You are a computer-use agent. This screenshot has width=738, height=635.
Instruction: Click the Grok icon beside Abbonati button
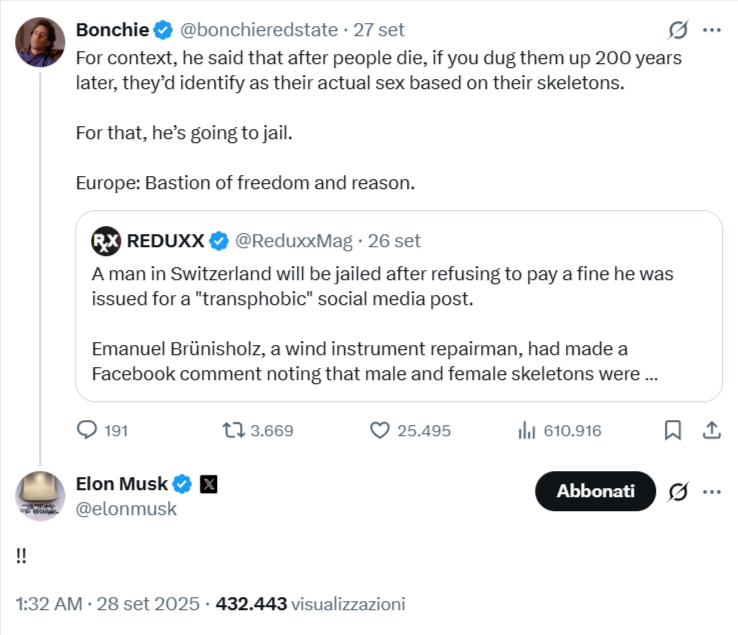(x=678, y=491)
